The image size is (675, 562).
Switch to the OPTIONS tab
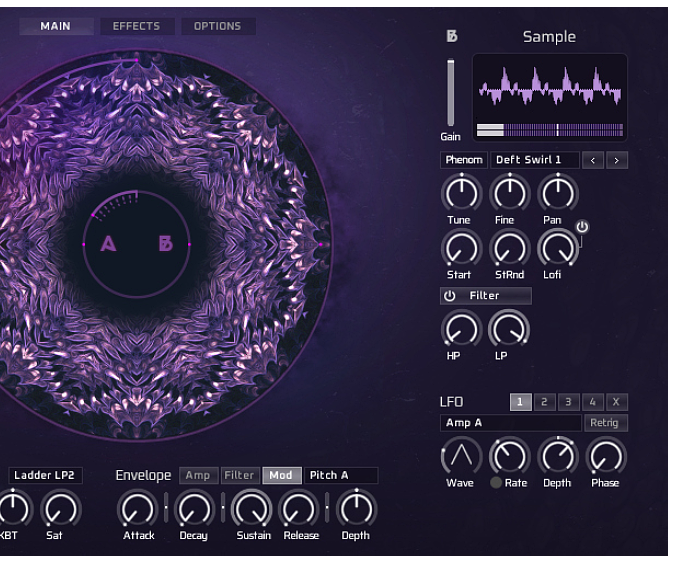coord(217,26)
